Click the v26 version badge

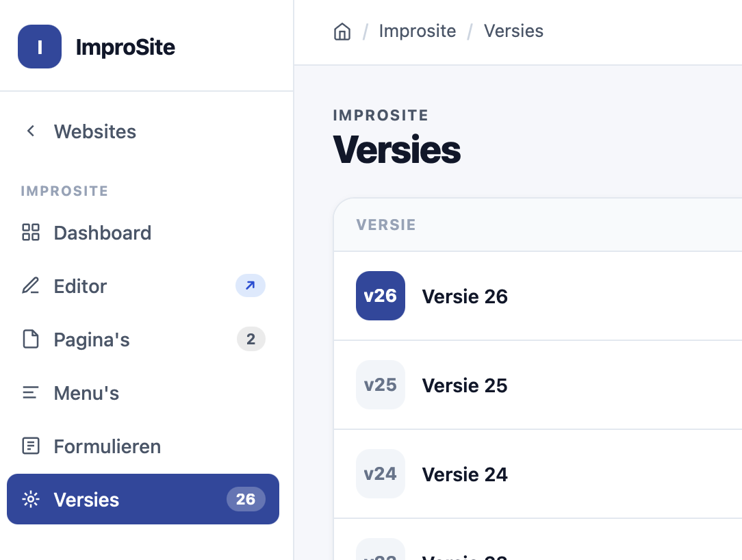[x=381, y=296]
